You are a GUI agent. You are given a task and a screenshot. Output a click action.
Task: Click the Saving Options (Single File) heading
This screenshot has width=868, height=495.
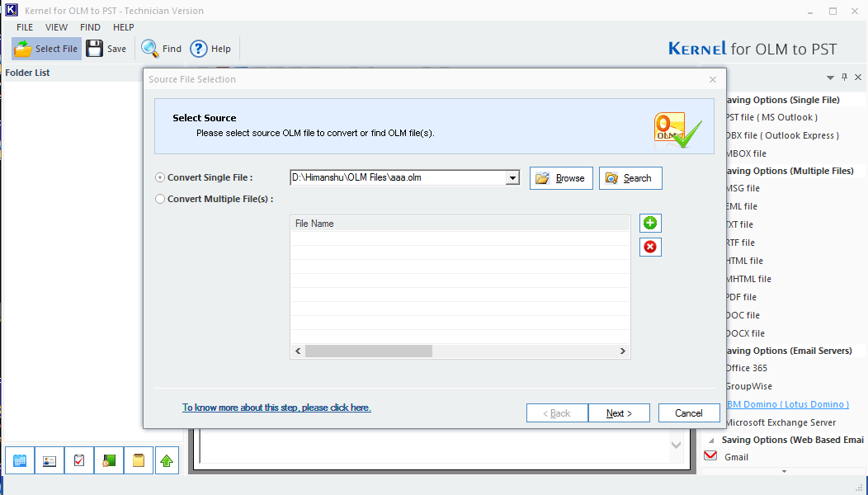(x=783, y=100)
